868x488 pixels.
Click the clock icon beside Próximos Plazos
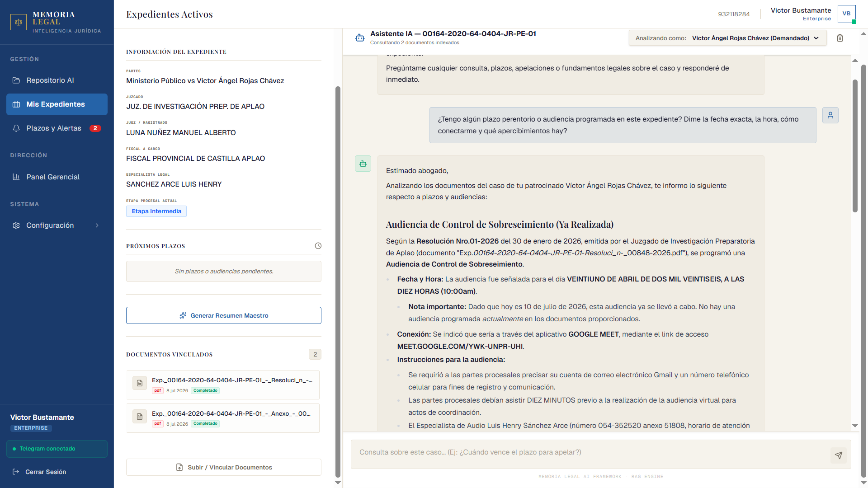point(318,246)
